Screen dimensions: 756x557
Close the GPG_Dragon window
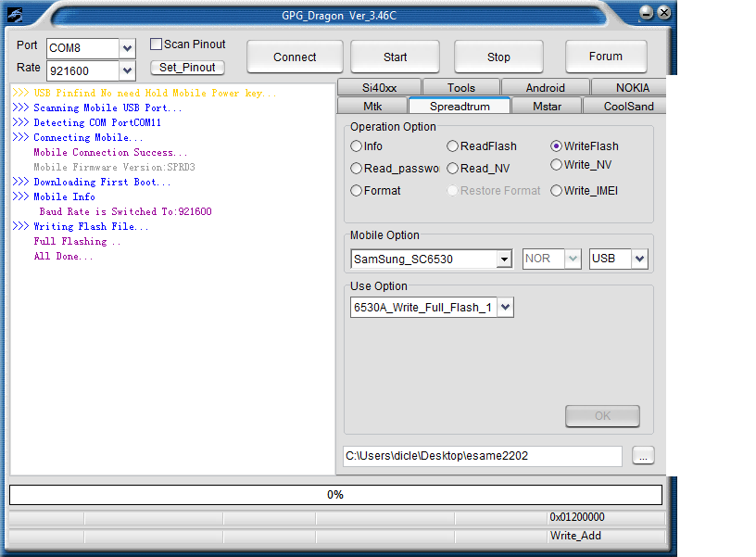[664, 13]
